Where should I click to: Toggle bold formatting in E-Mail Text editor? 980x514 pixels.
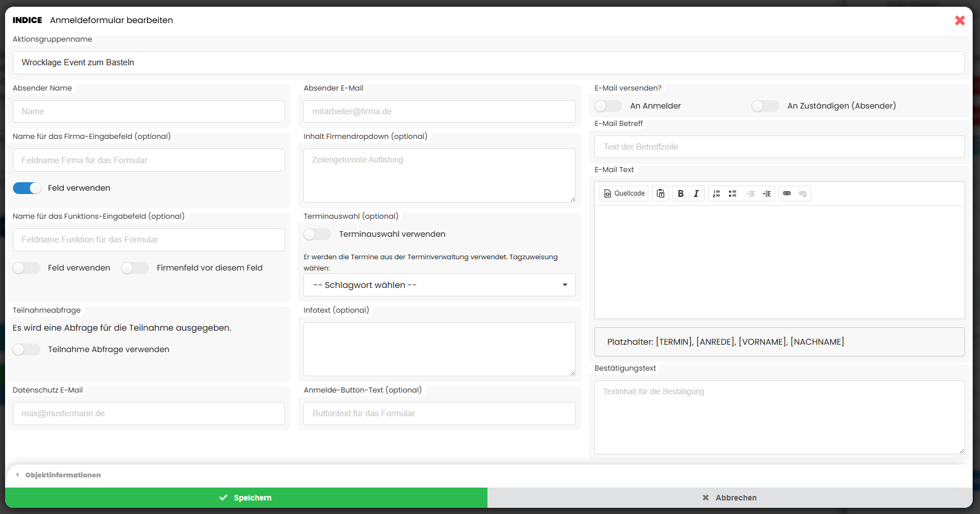[681, 193]
